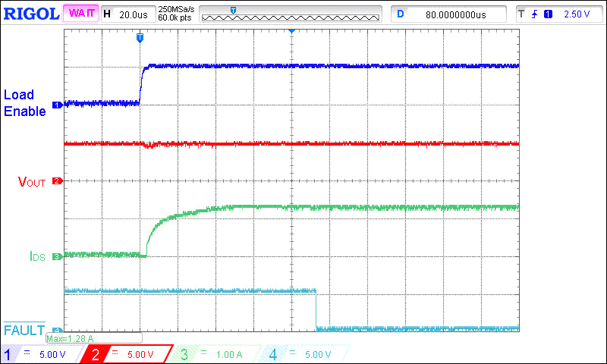Click the rising edge trigger icon
This screenshot has height=364, width=607.
pyautogui.click(x=534, y=14)
